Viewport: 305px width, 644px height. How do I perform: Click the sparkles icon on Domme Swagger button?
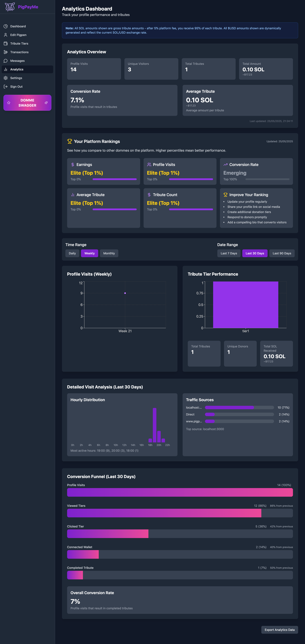[46, 103]
